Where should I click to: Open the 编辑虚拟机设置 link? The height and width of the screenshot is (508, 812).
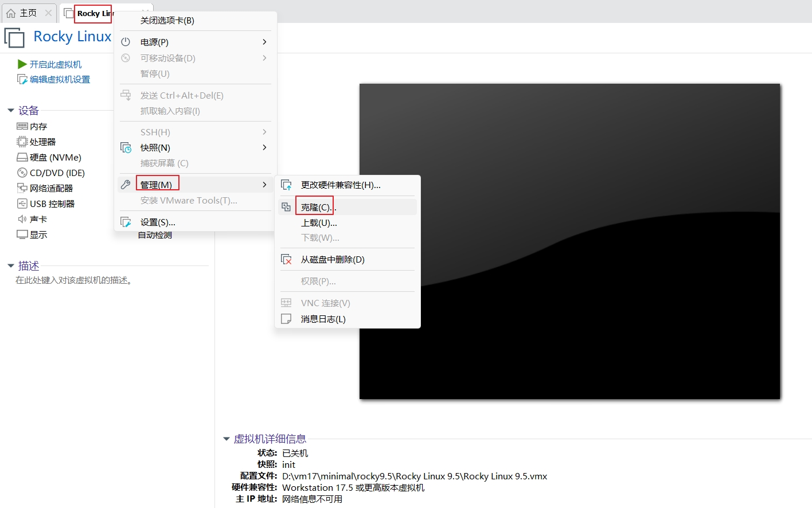(60, 80)
